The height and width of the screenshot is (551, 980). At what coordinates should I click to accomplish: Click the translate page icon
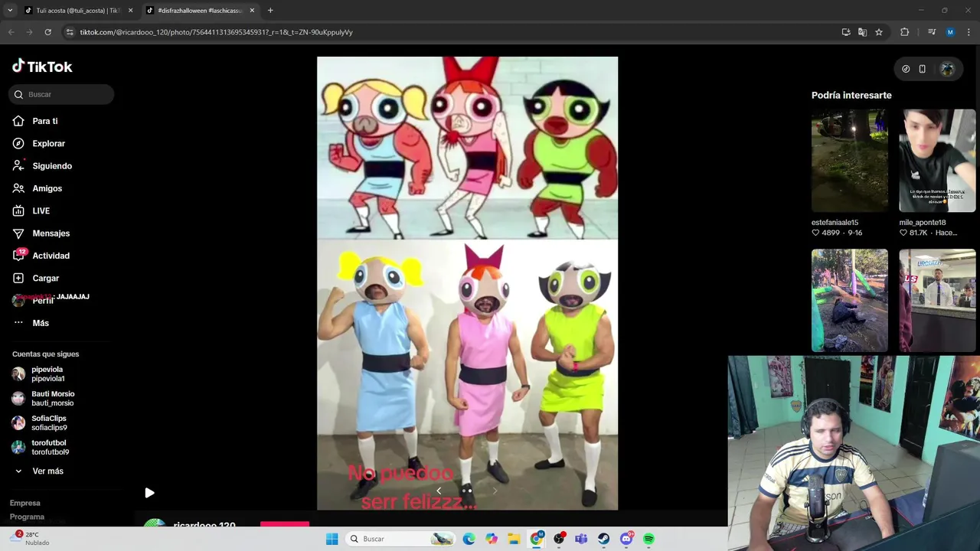[863, 32]
